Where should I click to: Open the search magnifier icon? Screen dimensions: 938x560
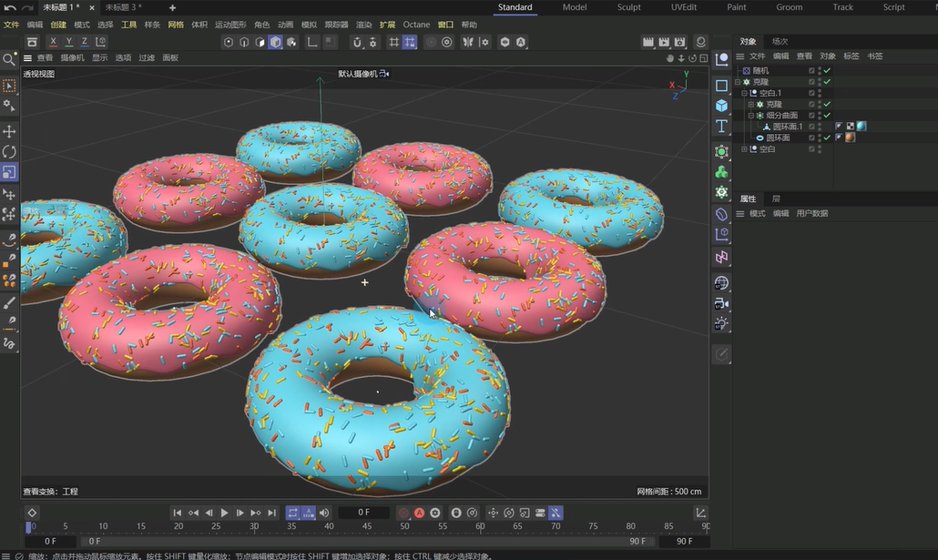click(9, 59)
